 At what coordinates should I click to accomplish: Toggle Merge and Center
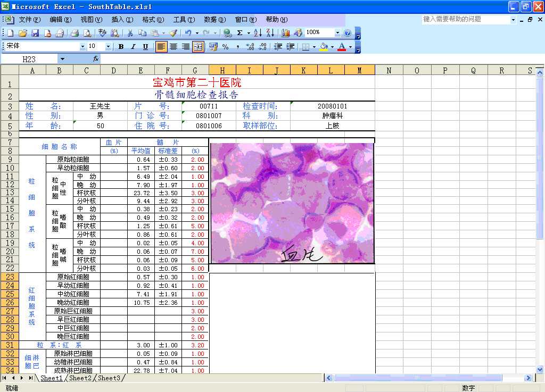click(198, 47)
